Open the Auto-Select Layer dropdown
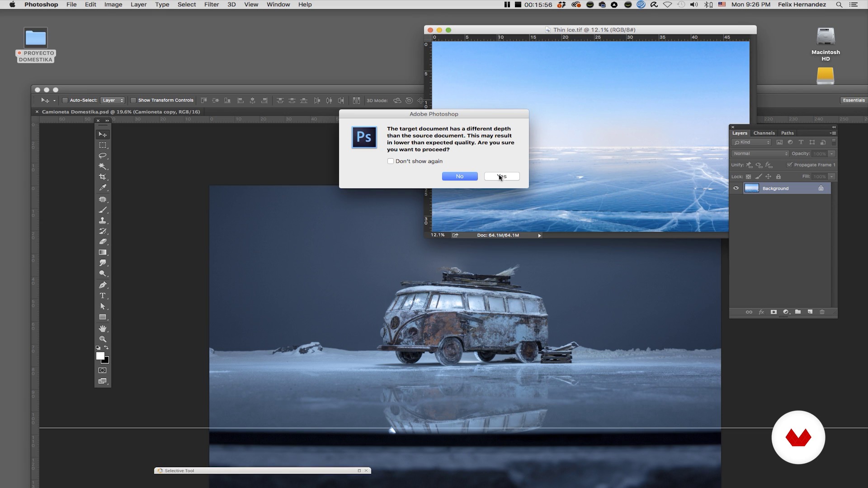 [x=113, y=100]
